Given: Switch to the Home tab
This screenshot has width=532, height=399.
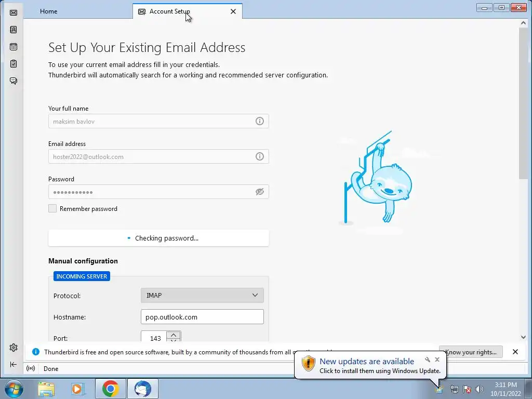Looking at the screenshot, I should click(x=48, y=11).
